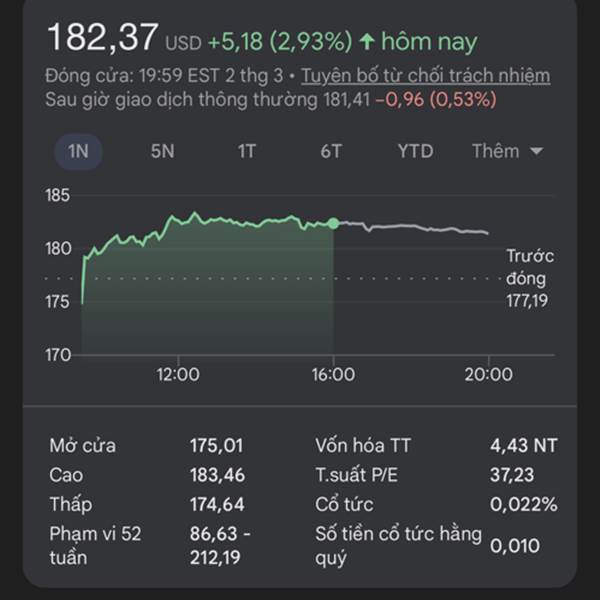The width and height of the screenshot is (600, 600).
Task: Switch to the 6T chart range
Action: pos(331,151)
